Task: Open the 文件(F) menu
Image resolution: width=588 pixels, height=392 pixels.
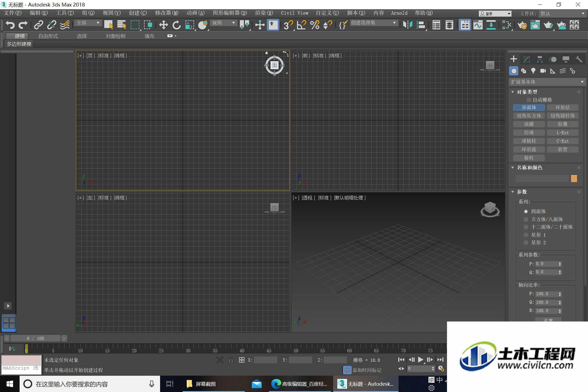Action: [13, 13]
